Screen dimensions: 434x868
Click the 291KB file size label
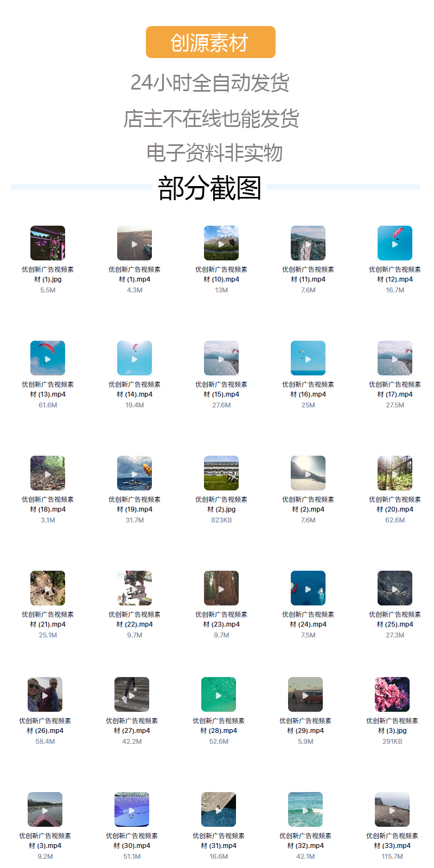[392, 742]
